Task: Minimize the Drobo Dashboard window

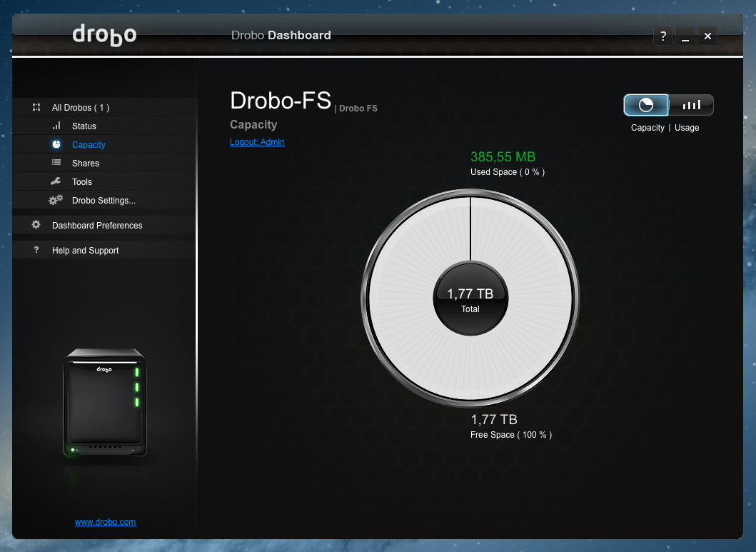Action: click(685, 36)
